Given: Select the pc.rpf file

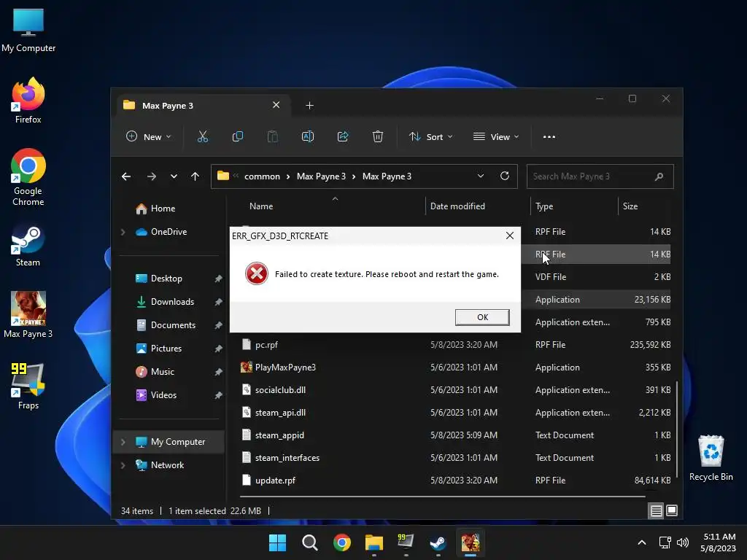Looking at the screenshot, I should coord(266,345).
